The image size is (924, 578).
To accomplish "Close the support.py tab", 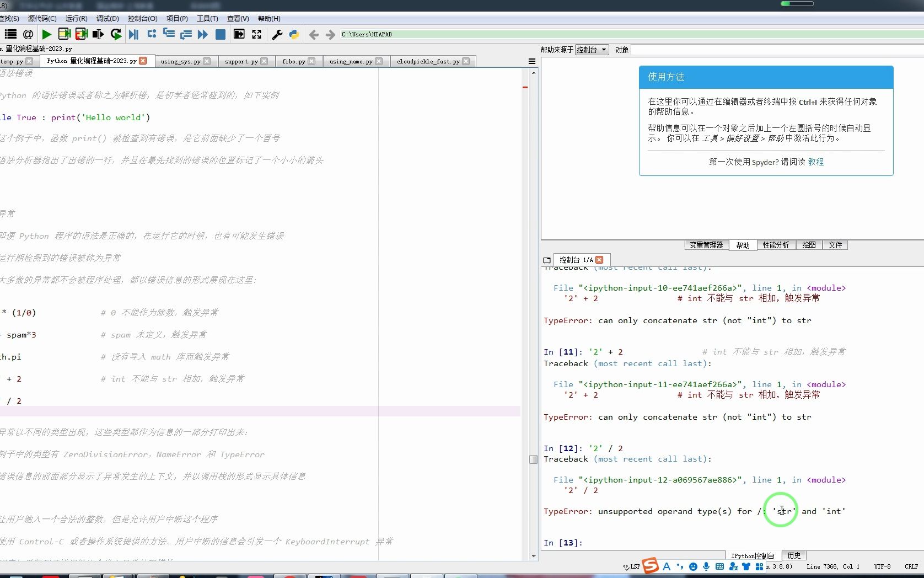I will (264, 61).
